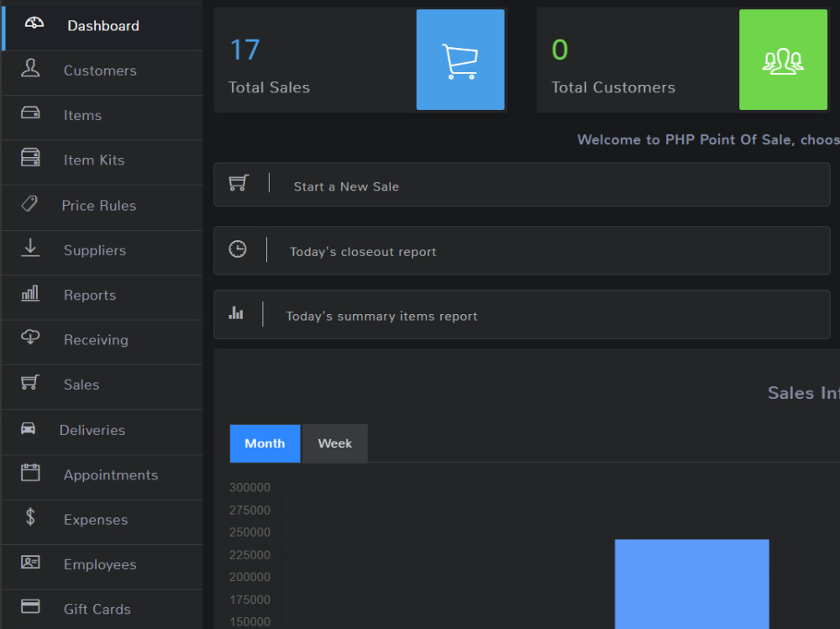Screen dimensions: 840x629
Task: Select the Month chart tab
Action: [x=265, y=443]
